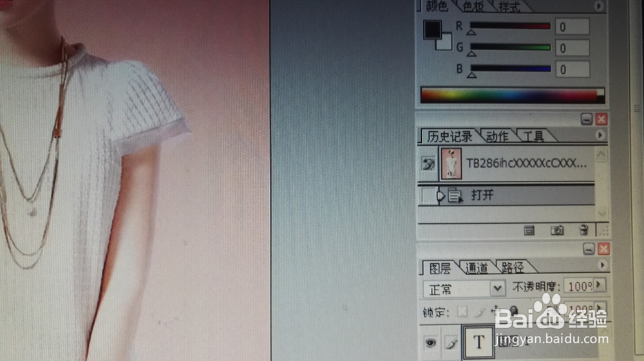The width and height of the screenshot is (644, 361).
Task: Open the color panel flyout menu arrow
Action: click(x=598, y=6)
